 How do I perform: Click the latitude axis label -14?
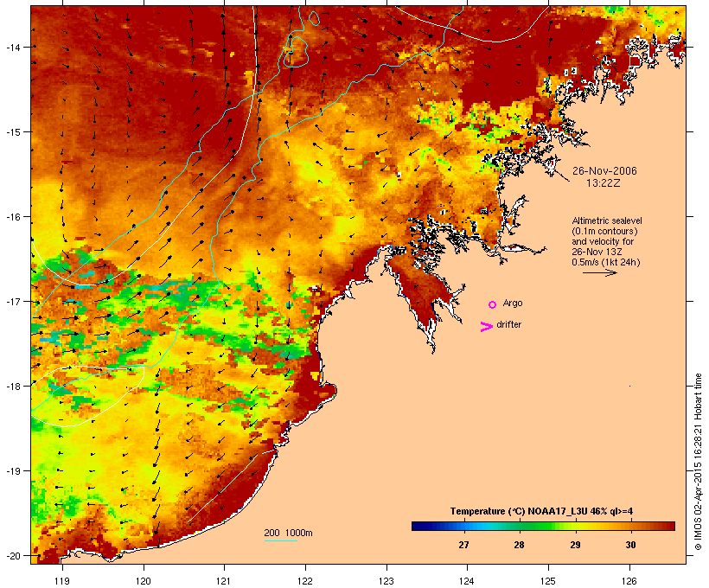pos(13,47)
